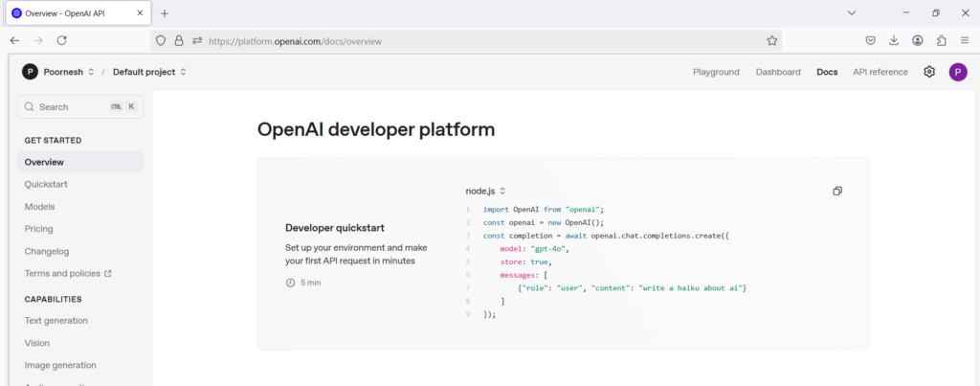The image size is (980, 386).
Task: Click the browser Forward arrow
Action: coord(38,40)
